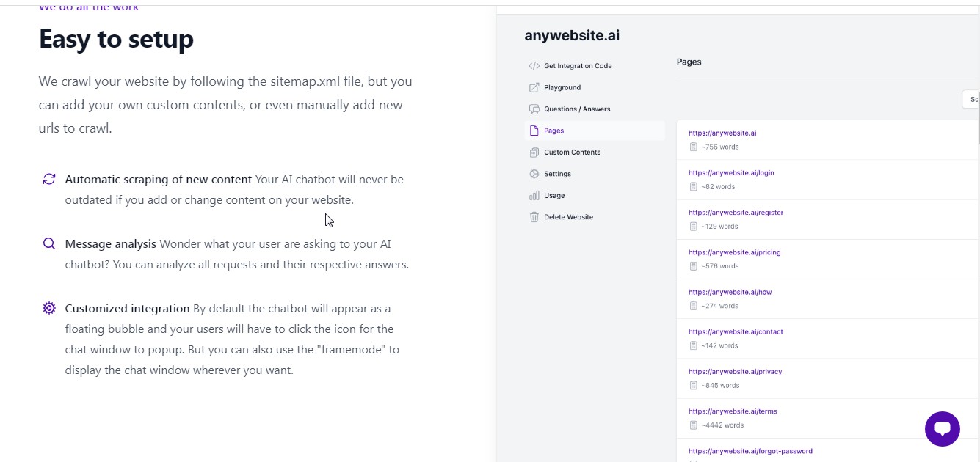Viewport: 980px width, 462px height.
Task: Click the partially visible button above page list
Action: point(971,99)
